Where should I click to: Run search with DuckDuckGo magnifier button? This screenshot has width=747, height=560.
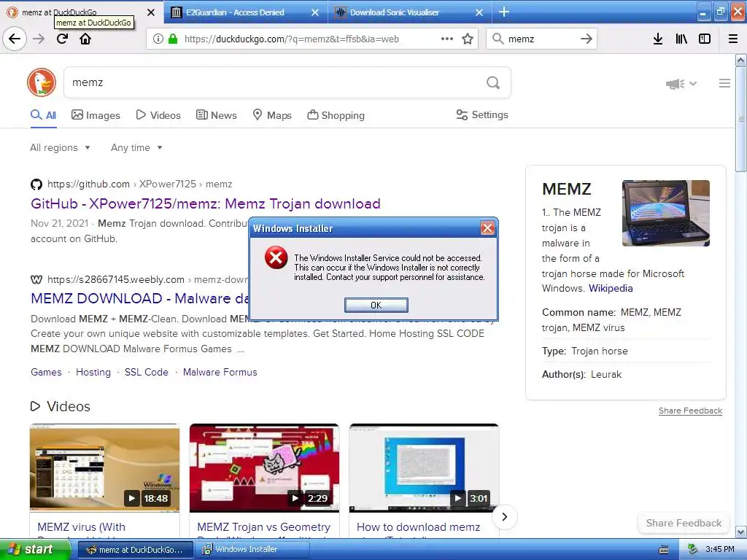(x=493, y=83)
